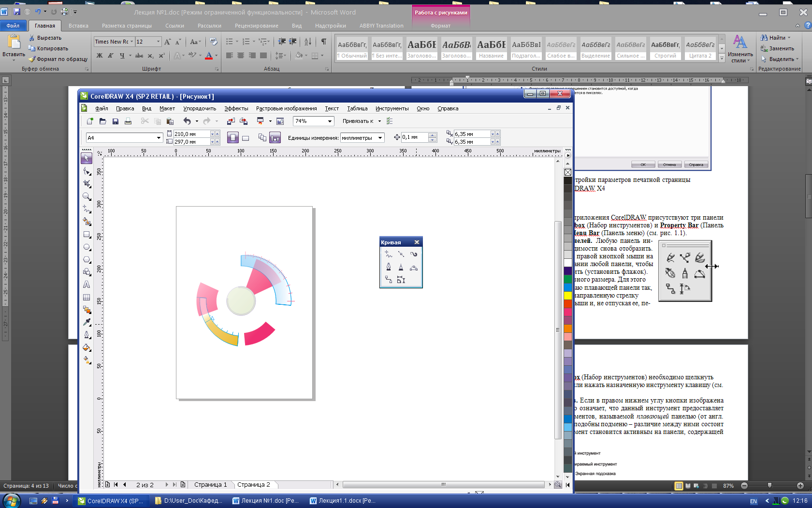Viewport: 812px width, 508px height.
Task: Select the Table tool in CorelDRAW toolbox
Action: point(87,298)
